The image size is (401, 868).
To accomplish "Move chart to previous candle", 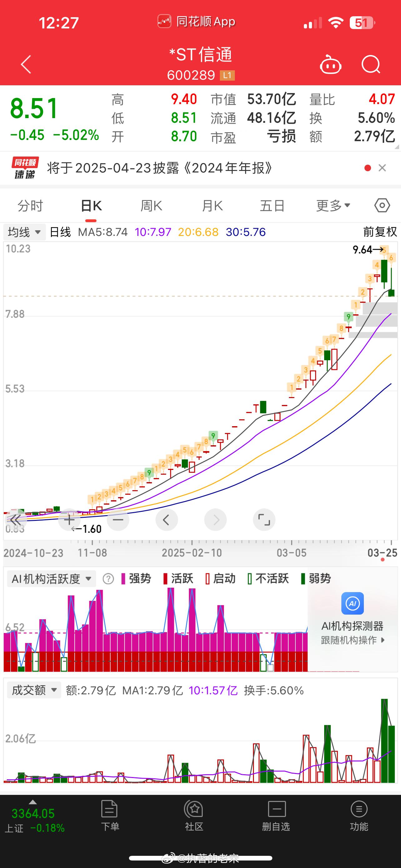I will (x=167, y=520).
